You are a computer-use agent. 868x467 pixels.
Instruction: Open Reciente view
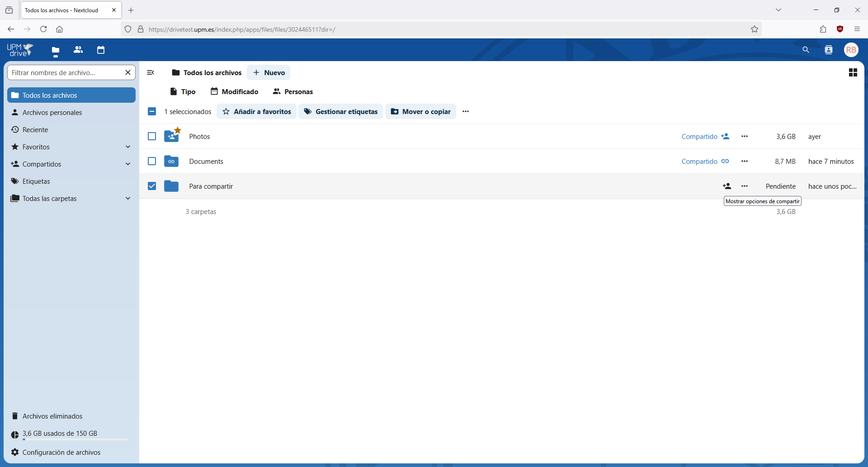coord(71,129)
